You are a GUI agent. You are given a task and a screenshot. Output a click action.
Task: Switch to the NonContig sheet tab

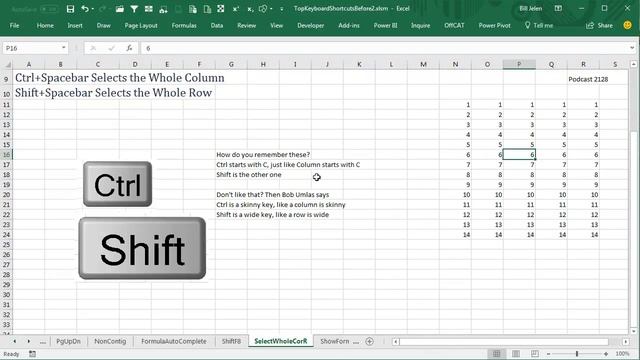[110, 341]
